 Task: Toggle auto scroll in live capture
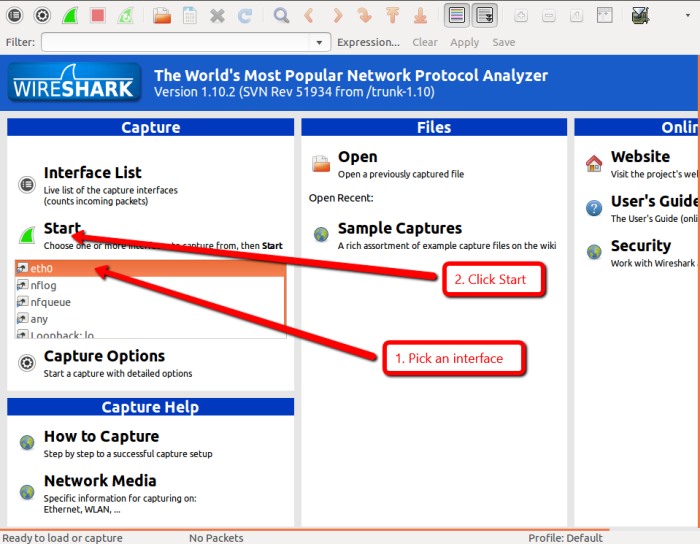click(x=485, y=16)
